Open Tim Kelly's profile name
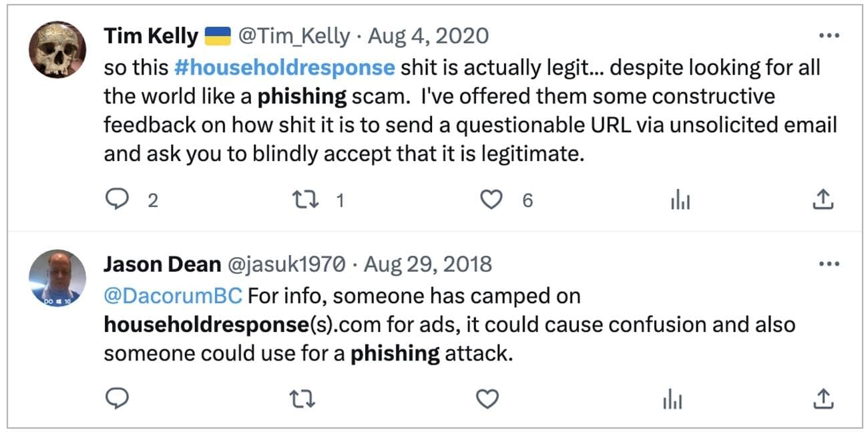868x436 pixels. coord(151,37)
